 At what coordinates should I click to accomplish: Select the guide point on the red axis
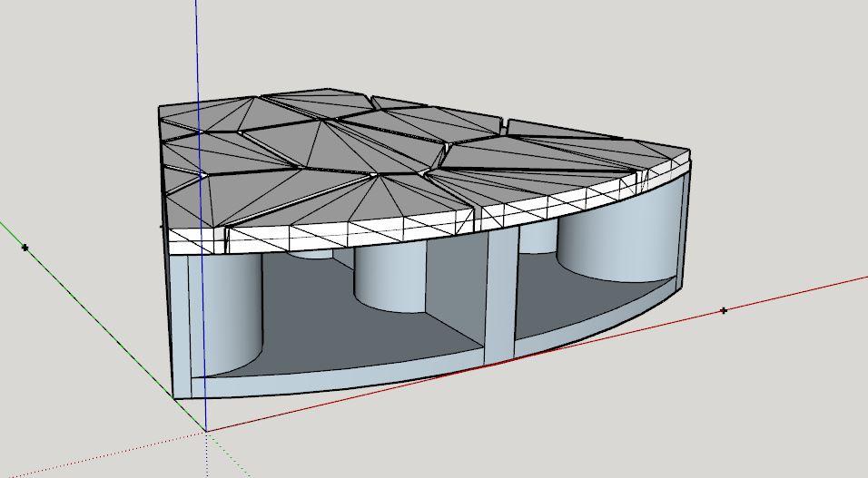pyautogui.click(x=724, y=311)
